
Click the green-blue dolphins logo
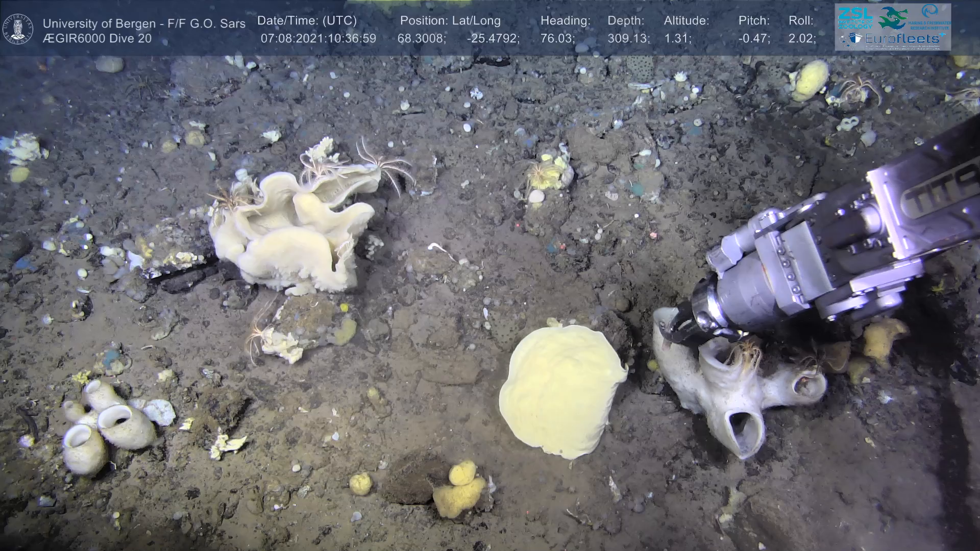tap(892, 17)
